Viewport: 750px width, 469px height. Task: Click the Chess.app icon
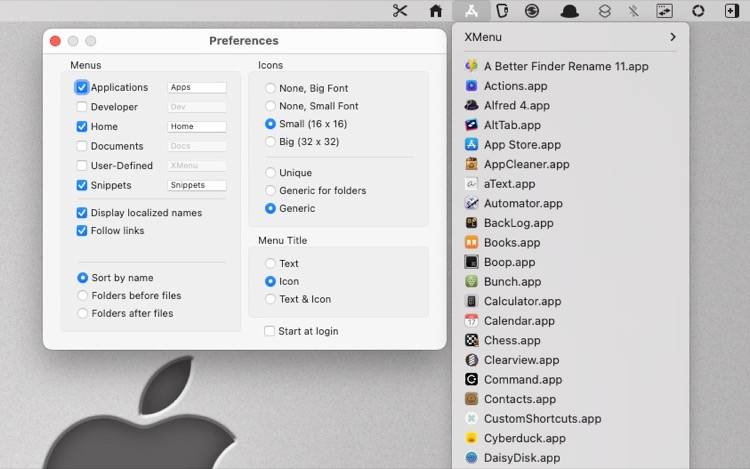(471, 340)
